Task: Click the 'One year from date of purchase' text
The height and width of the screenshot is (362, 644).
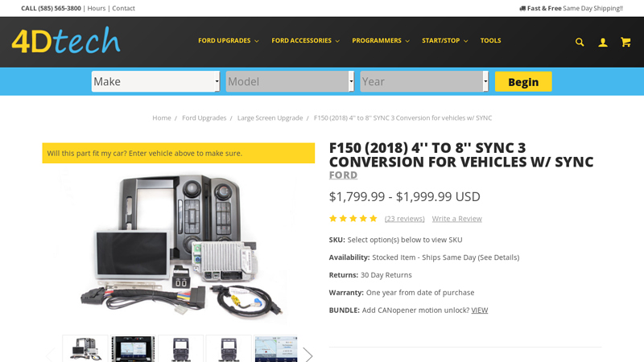Action: coord(420,293)
